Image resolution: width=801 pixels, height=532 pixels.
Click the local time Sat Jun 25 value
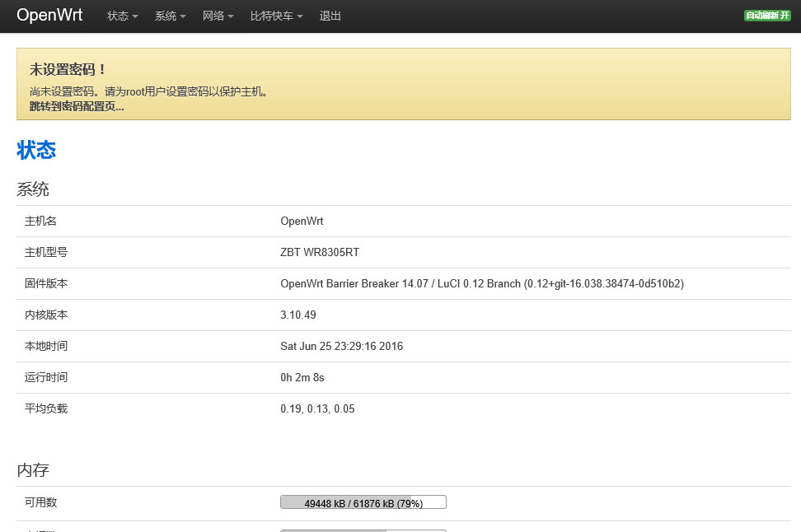[x=341, y=346]
